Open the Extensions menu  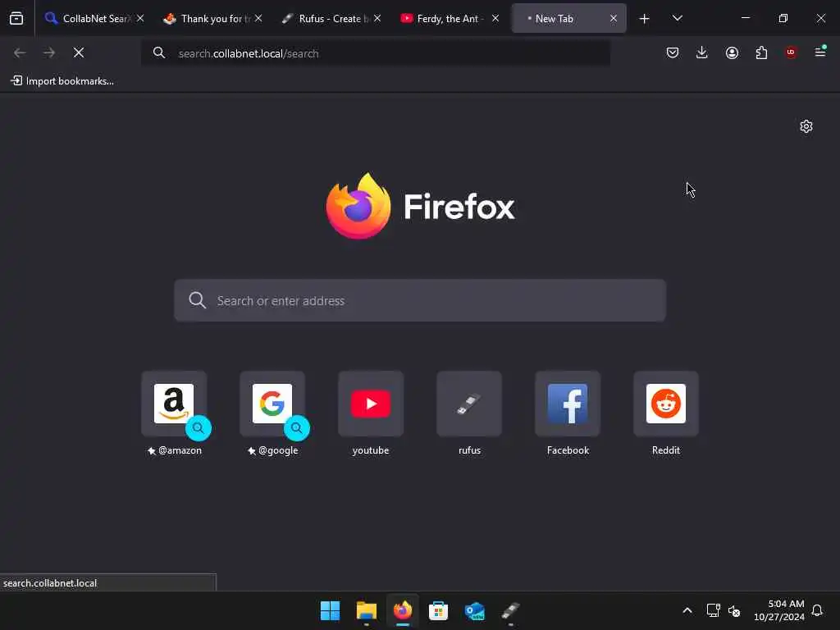pos(761,52)
